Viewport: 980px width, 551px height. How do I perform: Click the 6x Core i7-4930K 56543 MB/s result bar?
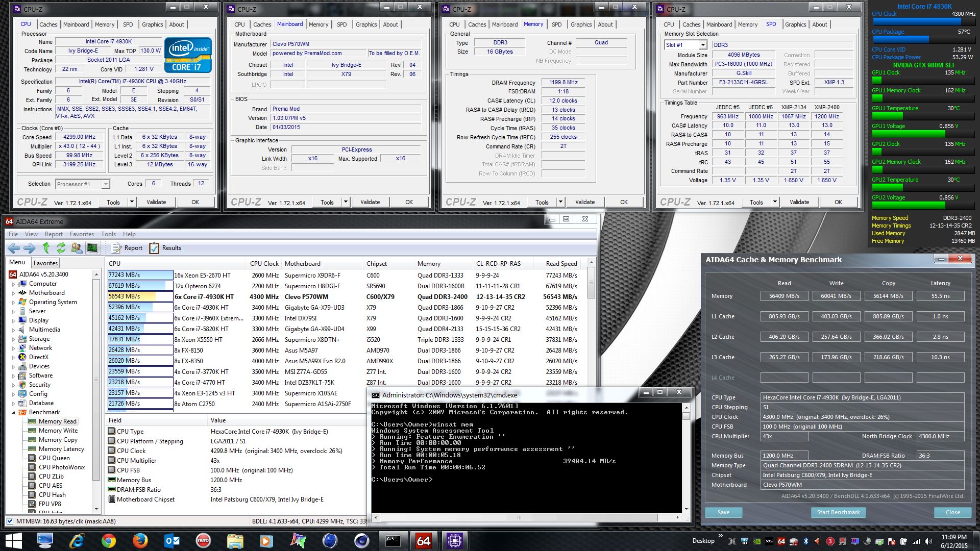tap(140, 296)
